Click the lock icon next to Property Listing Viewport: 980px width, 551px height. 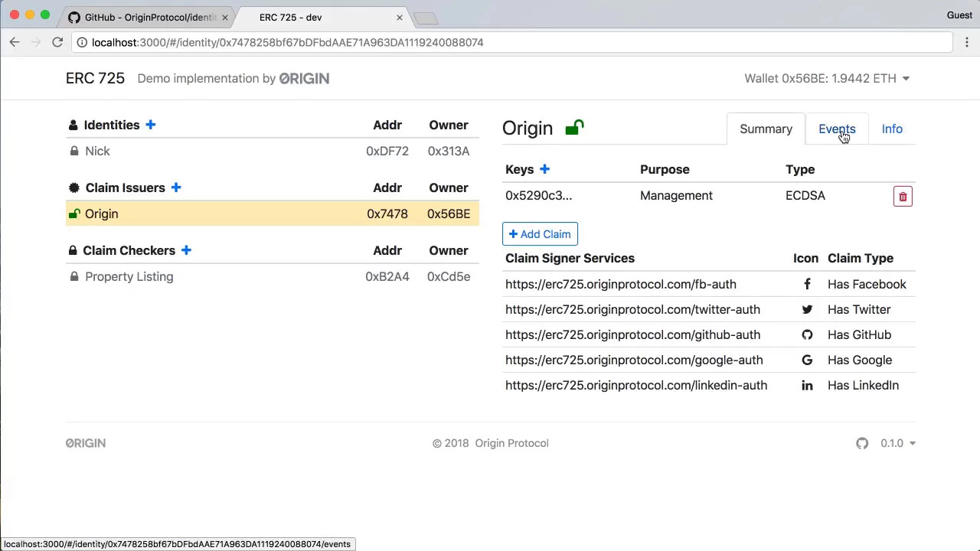[x=74, y=277]
